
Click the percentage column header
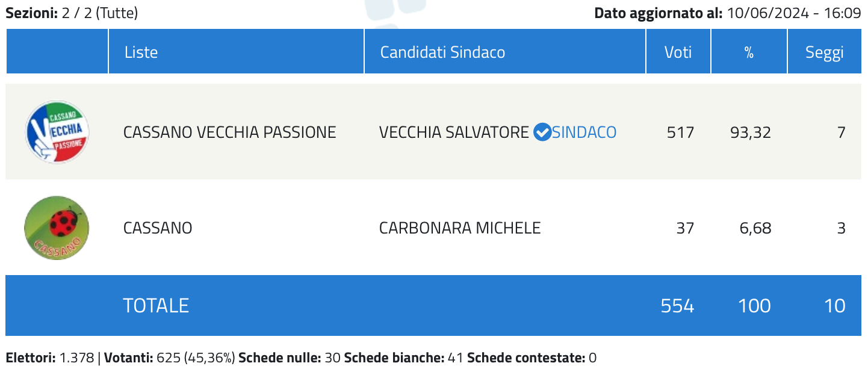click(749, 52)
